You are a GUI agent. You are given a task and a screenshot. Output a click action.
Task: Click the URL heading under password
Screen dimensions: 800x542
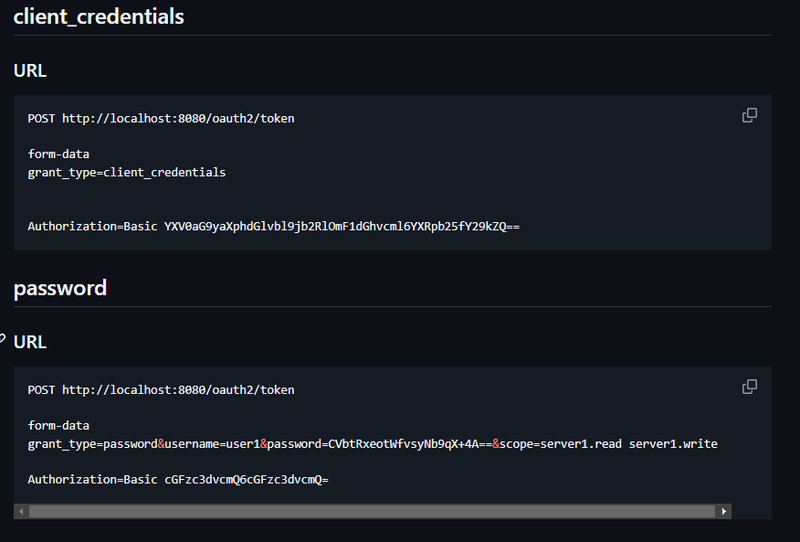30,342
